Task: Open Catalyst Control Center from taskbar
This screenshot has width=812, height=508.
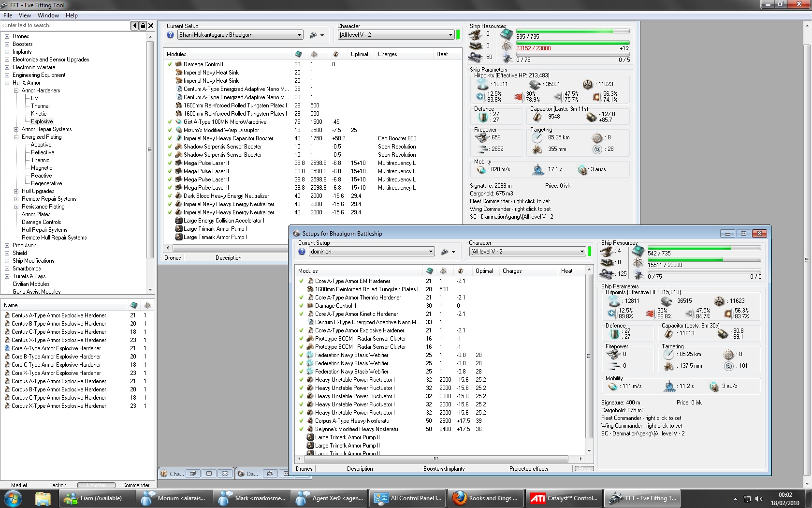Action: tap(564, 498)
